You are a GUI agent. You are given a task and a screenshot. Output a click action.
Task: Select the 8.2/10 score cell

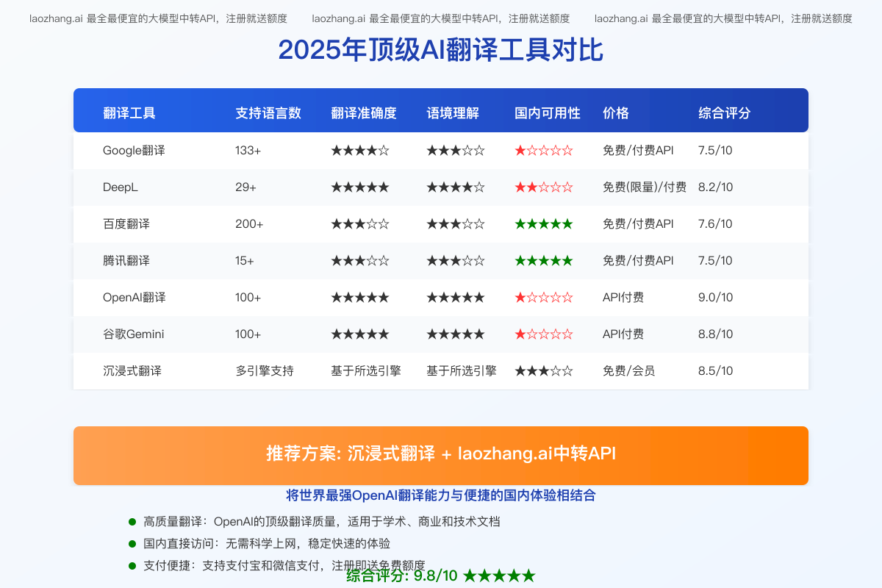(716, 187)
